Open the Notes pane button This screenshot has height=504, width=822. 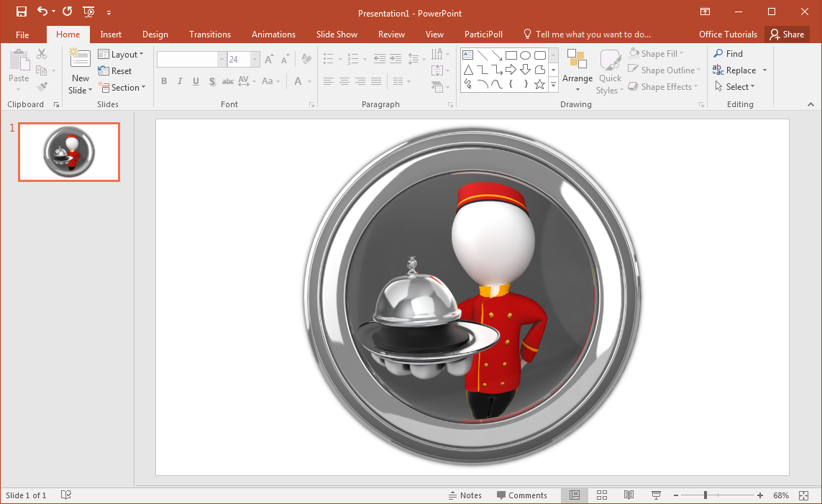465,495
